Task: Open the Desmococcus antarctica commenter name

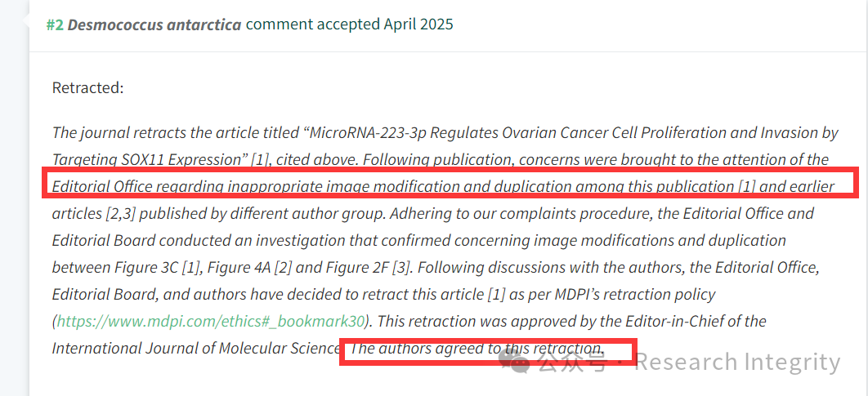Action: (154, 24)
